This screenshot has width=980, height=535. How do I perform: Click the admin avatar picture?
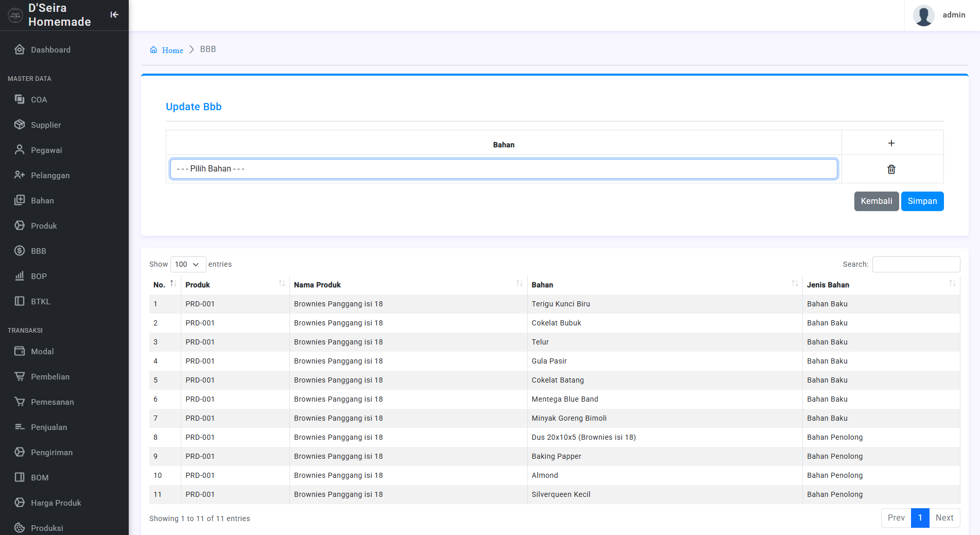tap(924, 15)
